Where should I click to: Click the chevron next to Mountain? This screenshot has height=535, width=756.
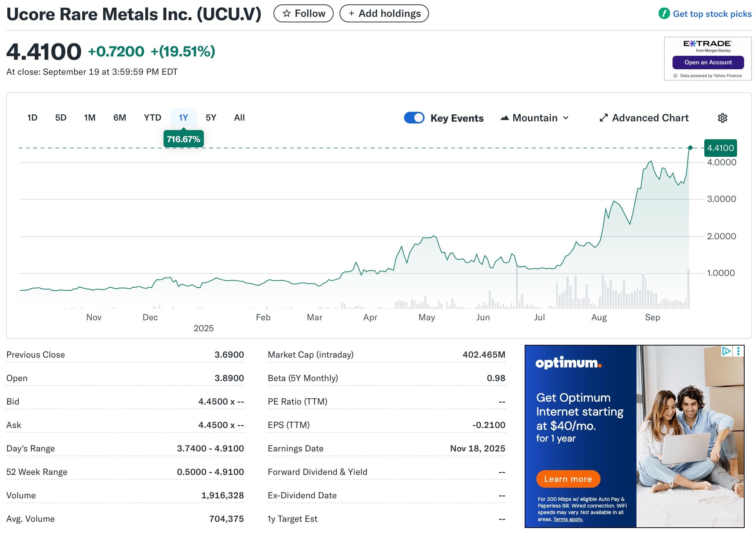click(566, 118)
